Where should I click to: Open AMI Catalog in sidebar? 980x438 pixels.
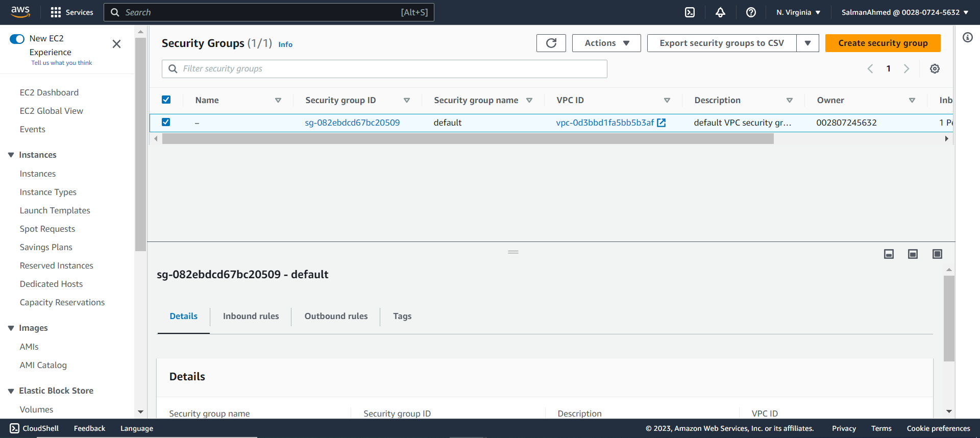[x=43, y=365]
